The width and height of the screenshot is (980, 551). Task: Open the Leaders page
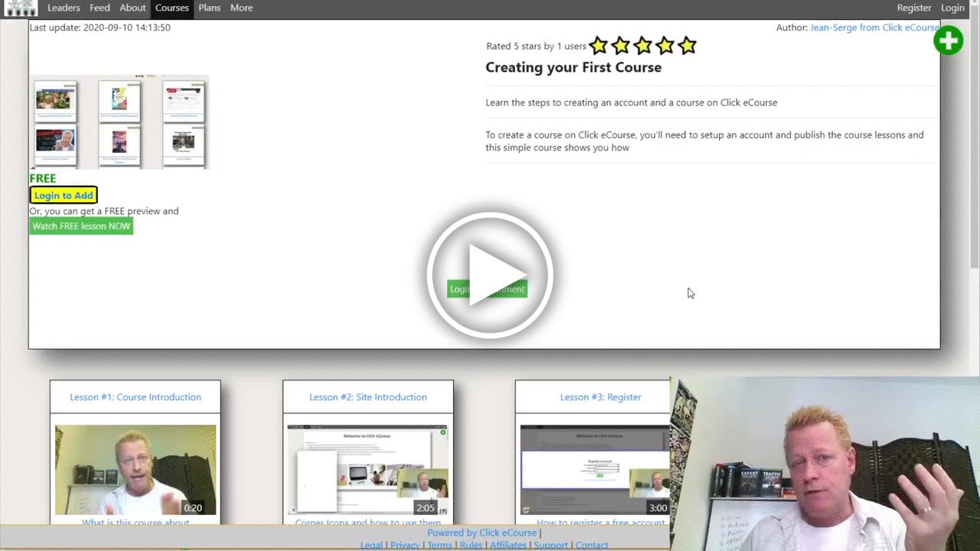64,8
